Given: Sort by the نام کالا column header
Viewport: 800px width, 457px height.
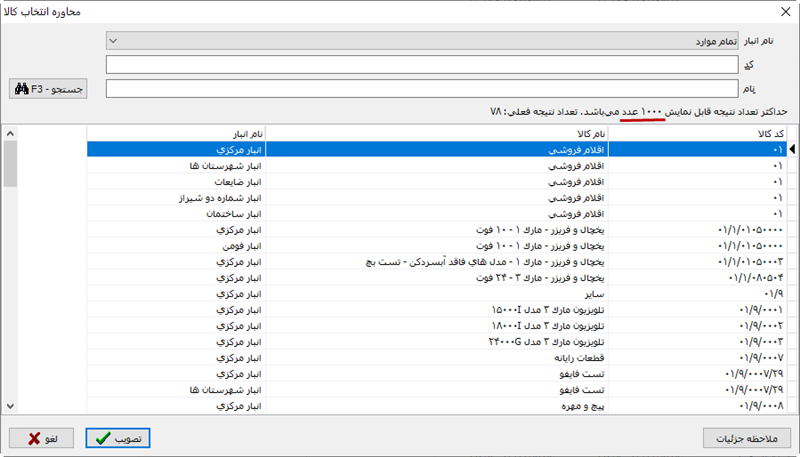Looking at the screenshot, I should point(437,133).
